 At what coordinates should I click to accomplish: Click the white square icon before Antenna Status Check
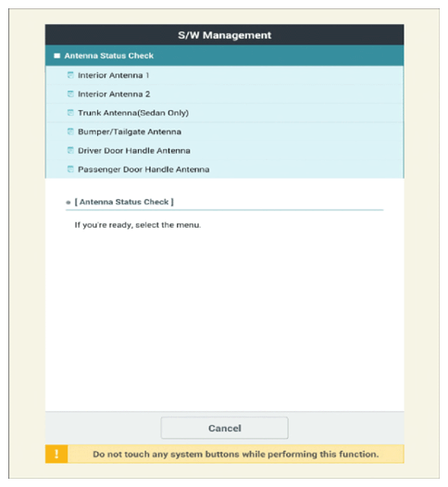click(x=56, y=56)
